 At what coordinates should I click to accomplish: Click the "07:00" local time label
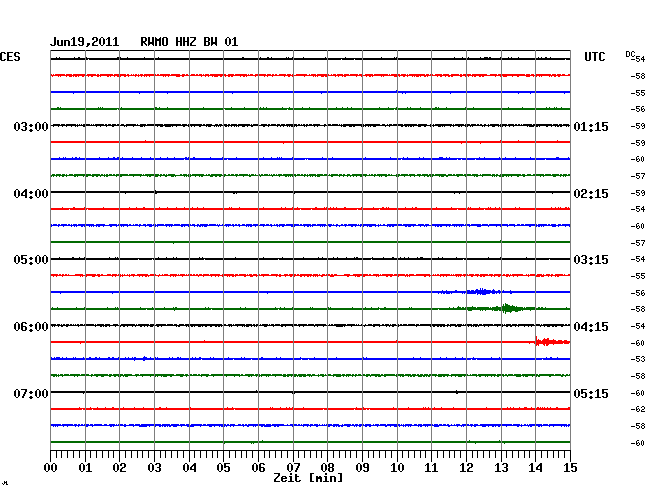click(x=31, y=393)
